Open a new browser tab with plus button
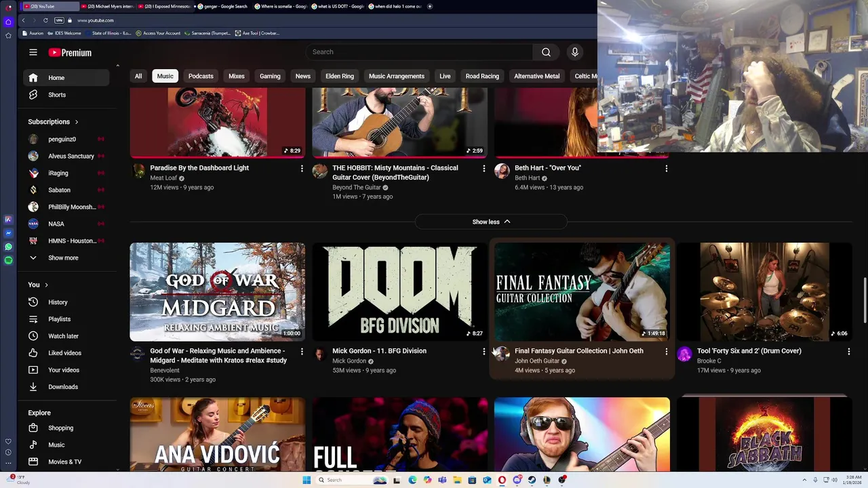This screenshot has width=868, height=488. point(429,6)
